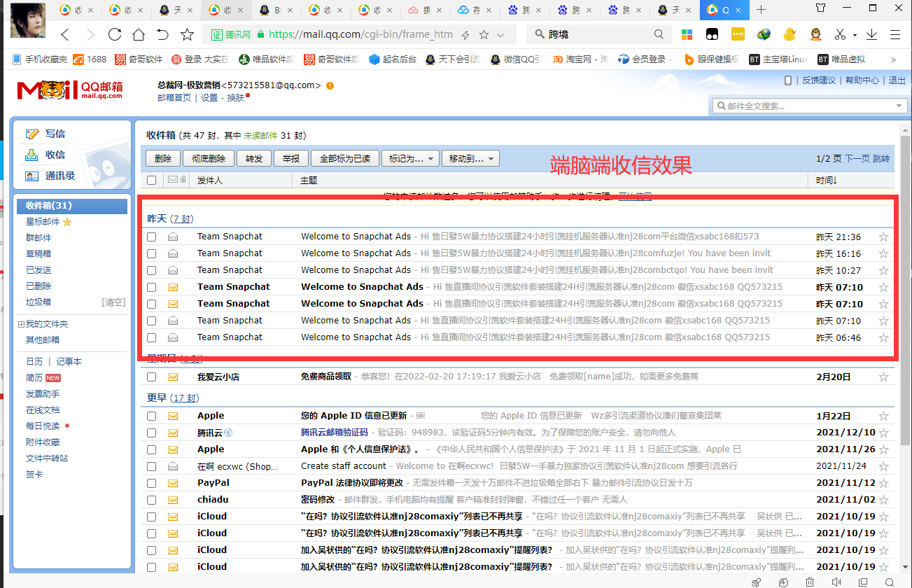
Task: Click the scissors screenshot tool icon
Action: (x=840, y=34)
